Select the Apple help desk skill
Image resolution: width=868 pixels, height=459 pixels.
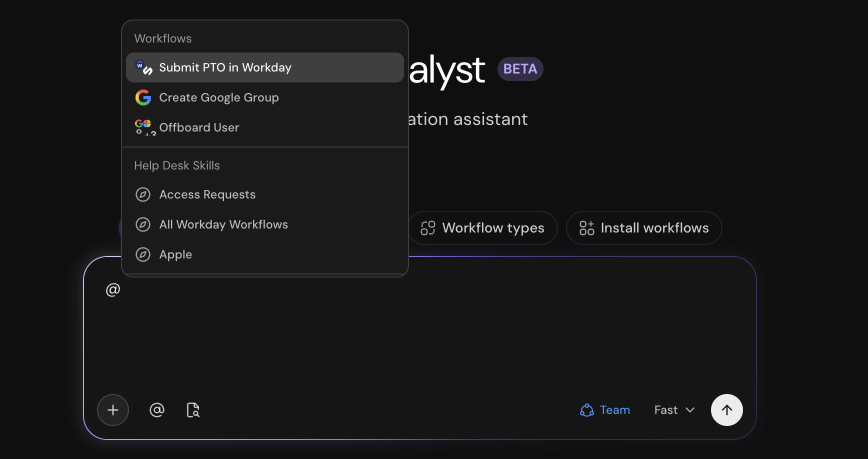tap(265, 254)
